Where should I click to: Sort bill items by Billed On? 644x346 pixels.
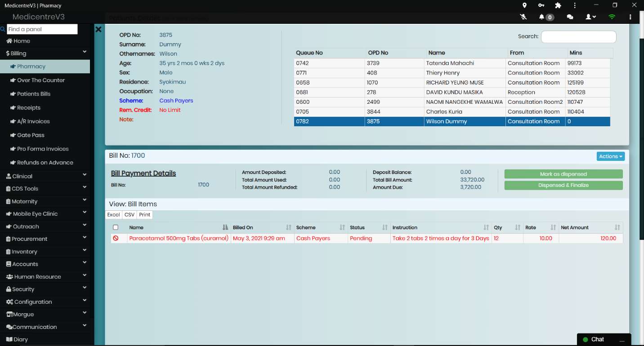click(x=262, y=227)
